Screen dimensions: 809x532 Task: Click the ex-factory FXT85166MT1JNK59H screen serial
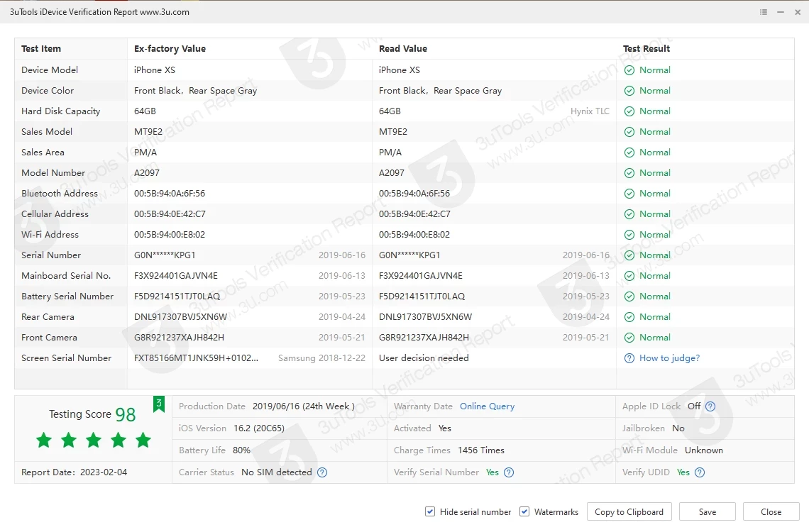tap(196, 358)
